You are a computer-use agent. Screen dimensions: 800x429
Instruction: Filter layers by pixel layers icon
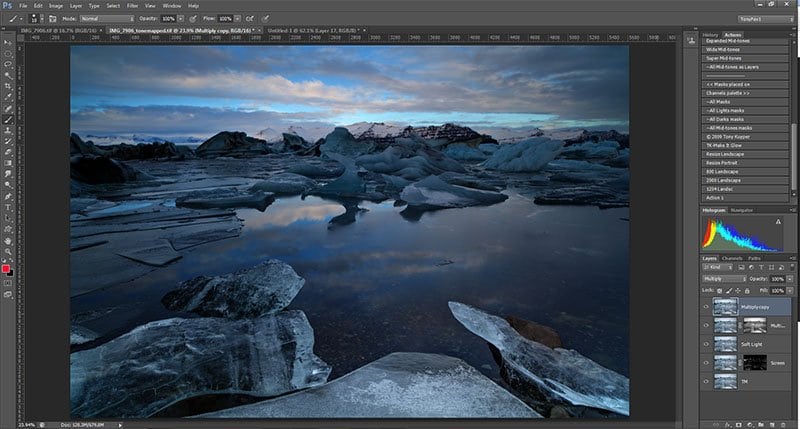[x=741, y=267]
